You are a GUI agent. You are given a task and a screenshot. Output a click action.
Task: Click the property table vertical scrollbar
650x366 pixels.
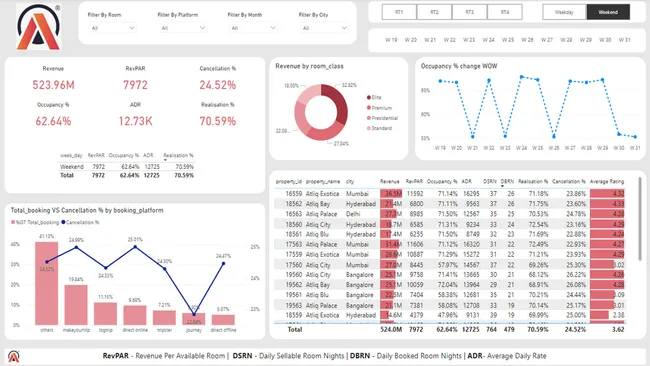tap(640, 219)
